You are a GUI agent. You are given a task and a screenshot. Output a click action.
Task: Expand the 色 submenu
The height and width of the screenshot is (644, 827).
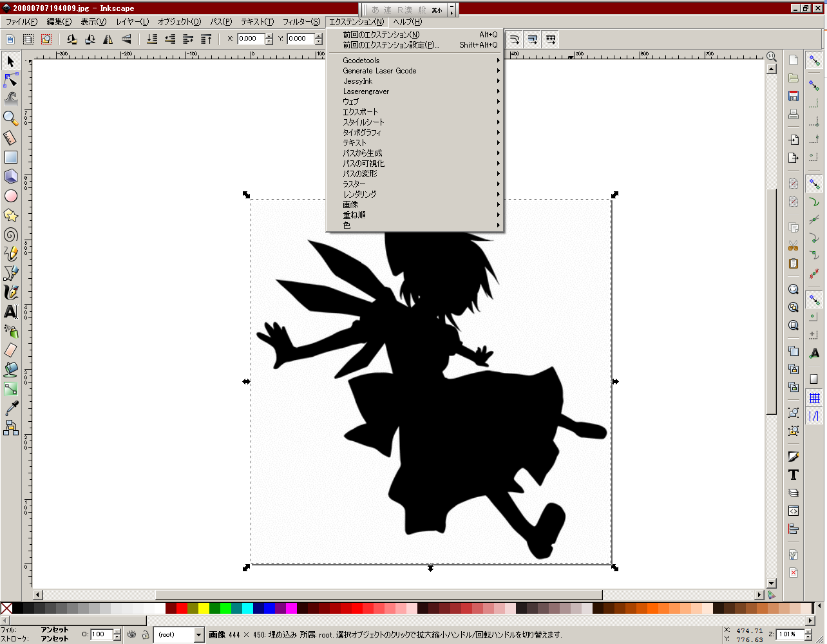[415, 225]
